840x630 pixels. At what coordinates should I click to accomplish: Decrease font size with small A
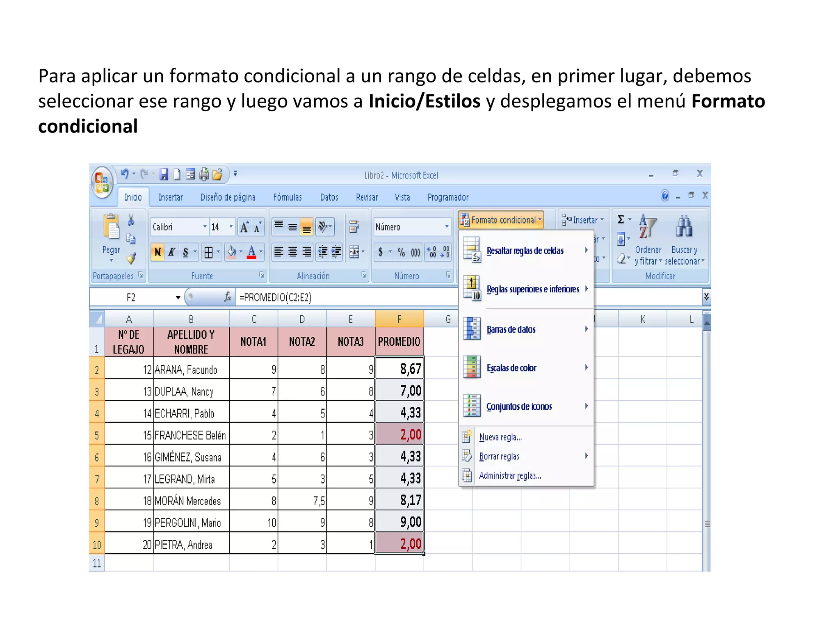[258, 227]
